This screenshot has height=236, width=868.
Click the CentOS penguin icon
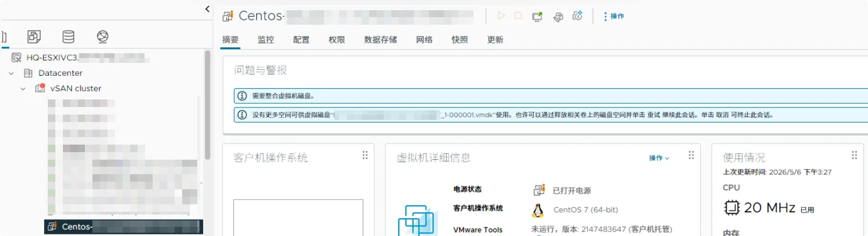click(x=537, y=210)
